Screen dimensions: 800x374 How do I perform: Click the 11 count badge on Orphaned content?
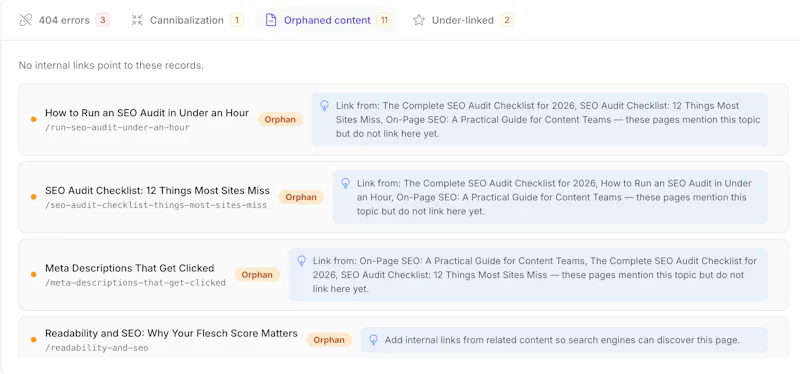point(384,20)
